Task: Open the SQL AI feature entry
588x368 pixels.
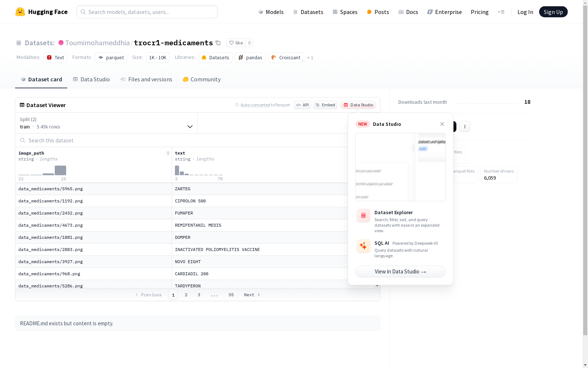Action: [x=401, y=249]
